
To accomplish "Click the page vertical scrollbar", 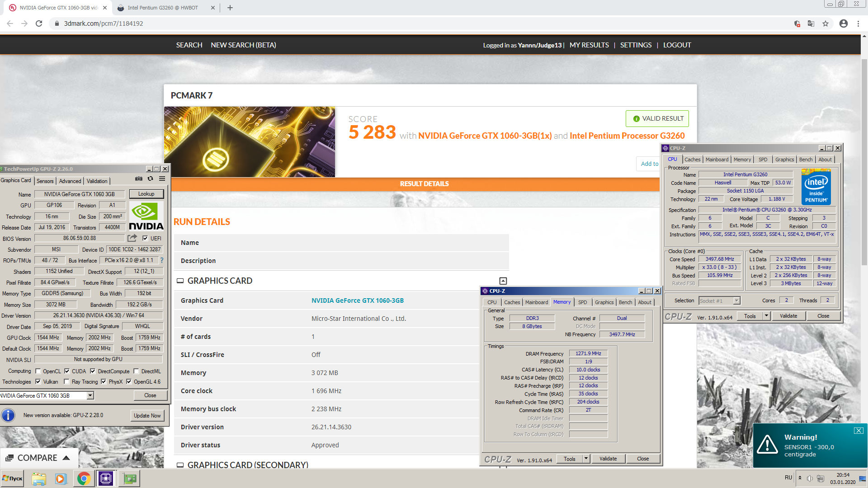I will [864, 163].
